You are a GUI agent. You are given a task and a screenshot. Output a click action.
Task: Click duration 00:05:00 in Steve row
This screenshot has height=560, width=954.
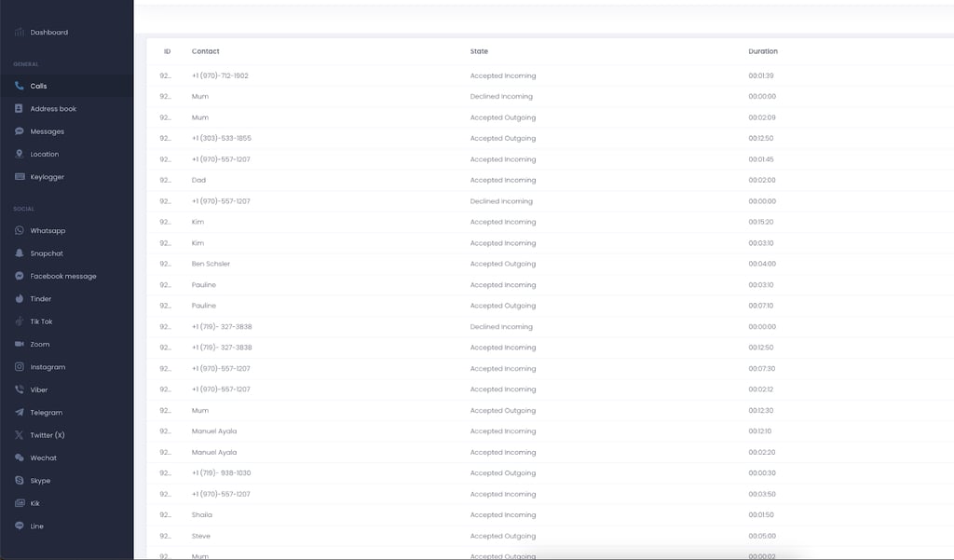coord(762,537)
